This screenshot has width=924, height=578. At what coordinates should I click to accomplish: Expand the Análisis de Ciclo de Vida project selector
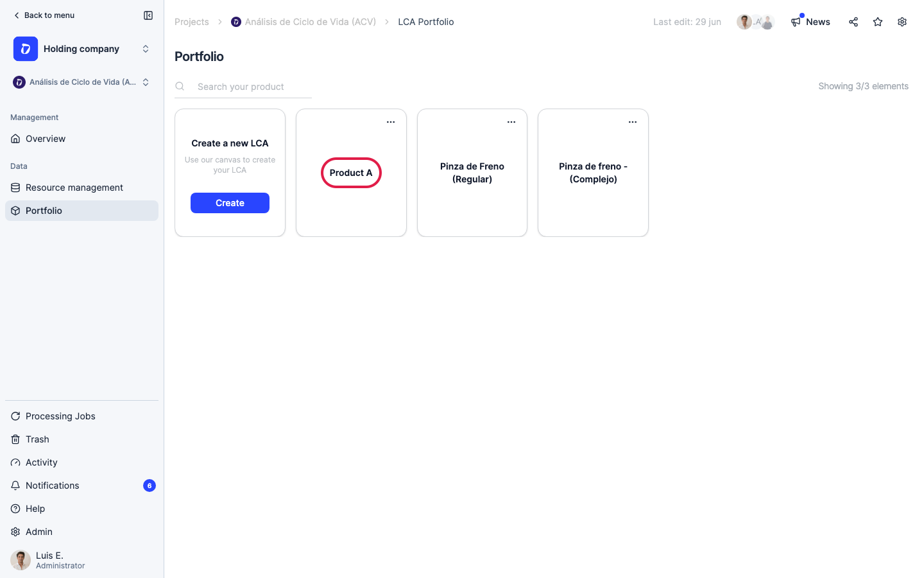click(x=82, y=82)
